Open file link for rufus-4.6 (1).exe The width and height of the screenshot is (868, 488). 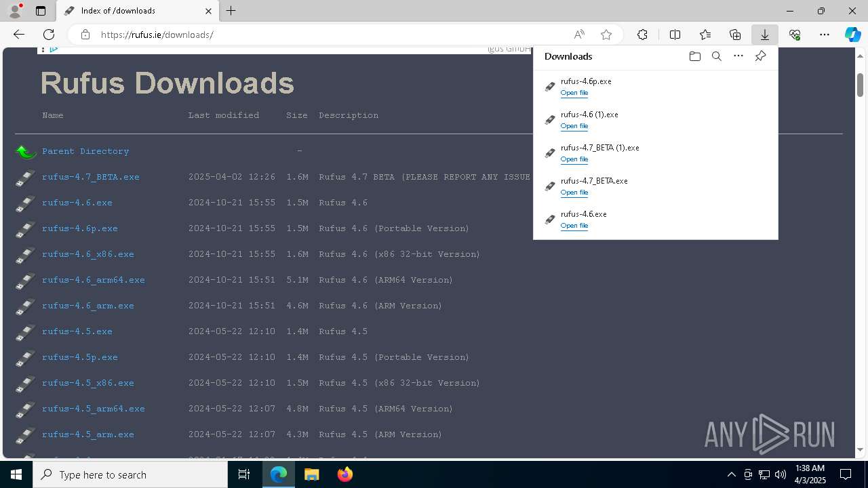click(x=574, y=126)
